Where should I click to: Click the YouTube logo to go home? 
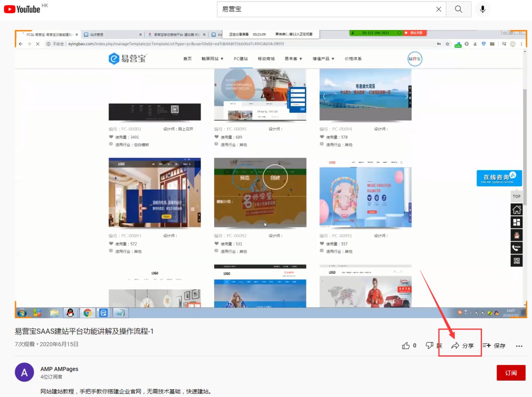click(22, 9)
